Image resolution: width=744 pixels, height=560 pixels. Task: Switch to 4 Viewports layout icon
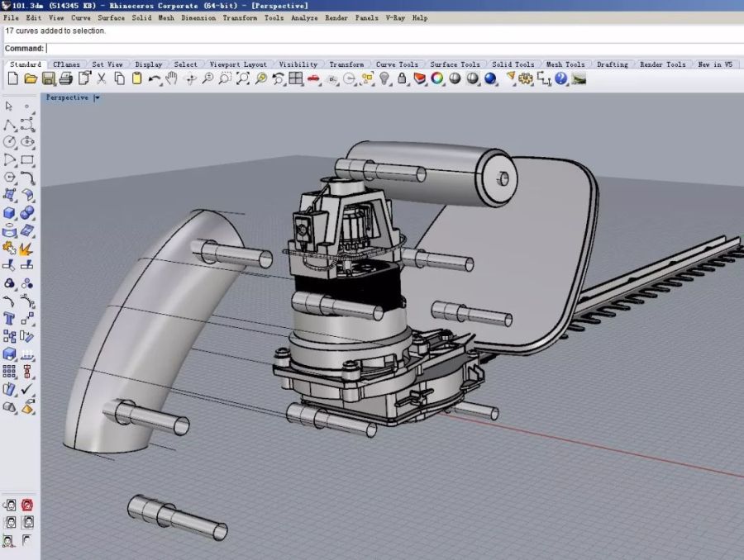(295, 78)
